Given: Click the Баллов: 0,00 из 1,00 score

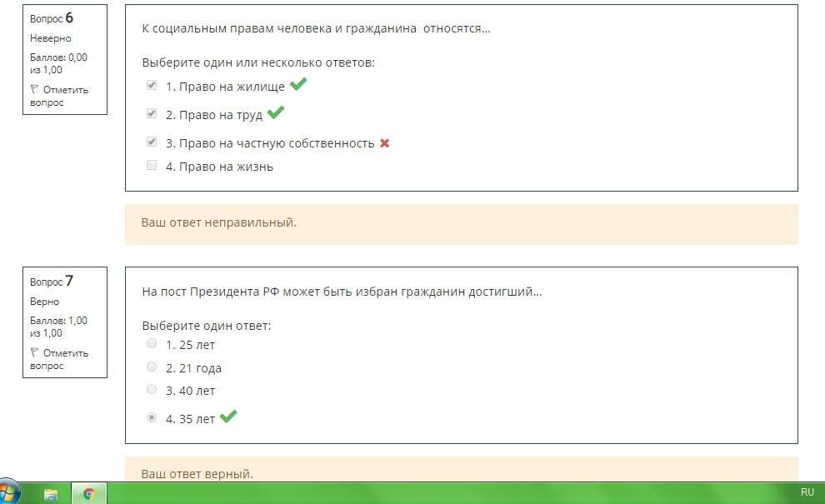Looking at the screenshot, I should tap(58, 63).
